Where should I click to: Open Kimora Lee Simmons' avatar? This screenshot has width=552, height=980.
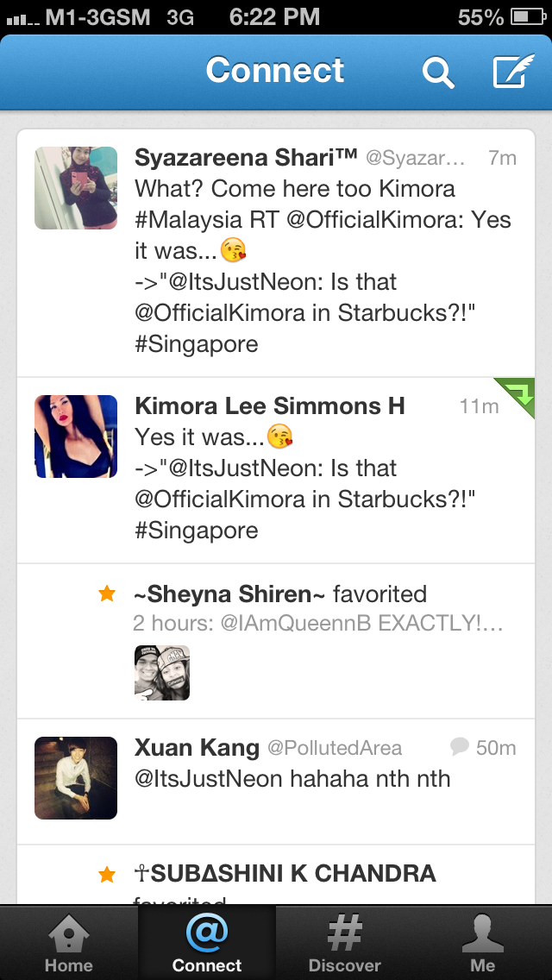click(76, 437)
